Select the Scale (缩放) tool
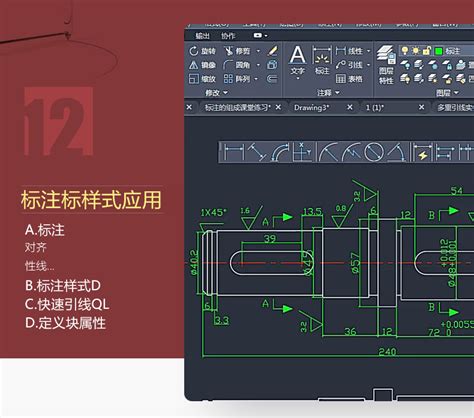The height and width of the screenshot is (418, 474). click(203, 79)
